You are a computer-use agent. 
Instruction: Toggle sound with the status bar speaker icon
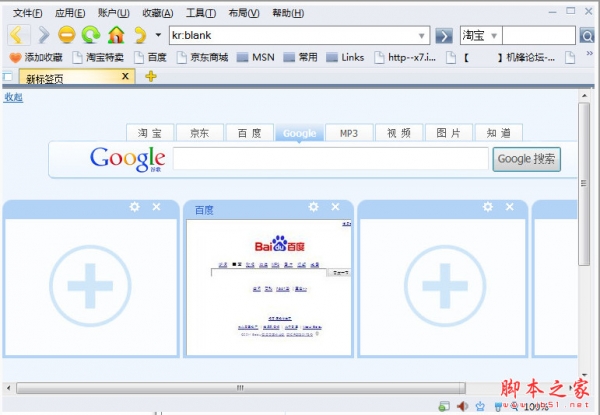click(x=462, y=406)
